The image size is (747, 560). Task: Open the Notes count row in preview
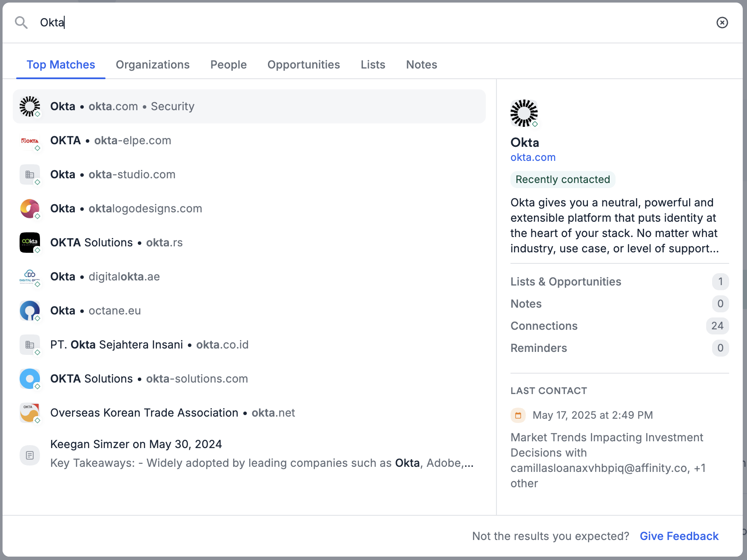click(x=620, y=304)
